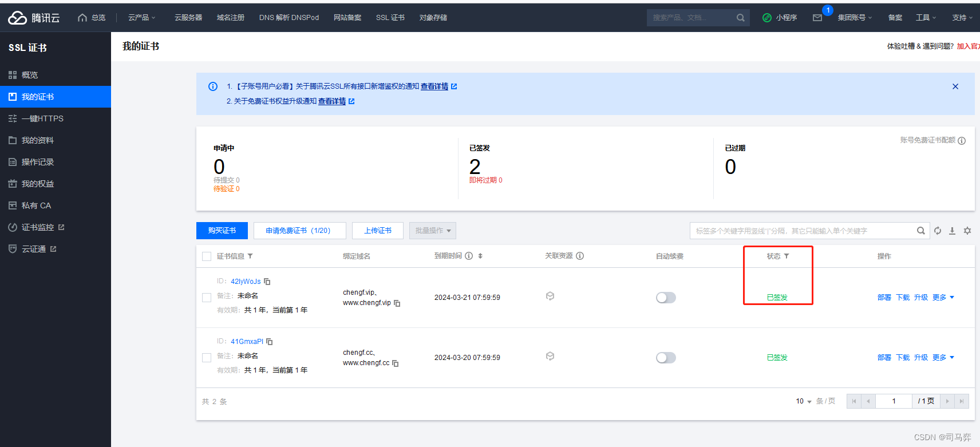Change the rows per page 10 dropdown

[x=804, y=401]
